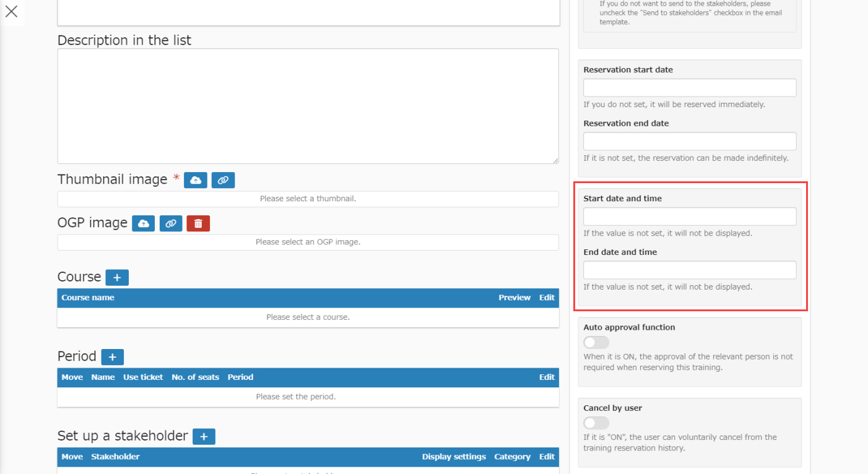
Task: Click the Reservation start date field
Action: coord(690,88)
